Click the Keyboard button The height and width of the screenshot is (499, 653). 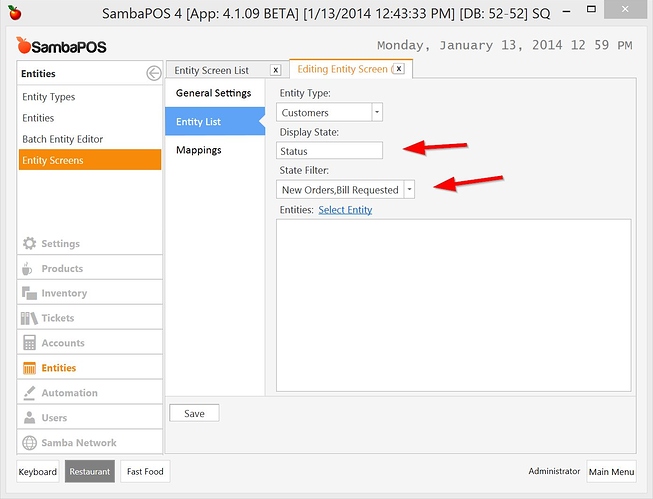pos(37,472)
